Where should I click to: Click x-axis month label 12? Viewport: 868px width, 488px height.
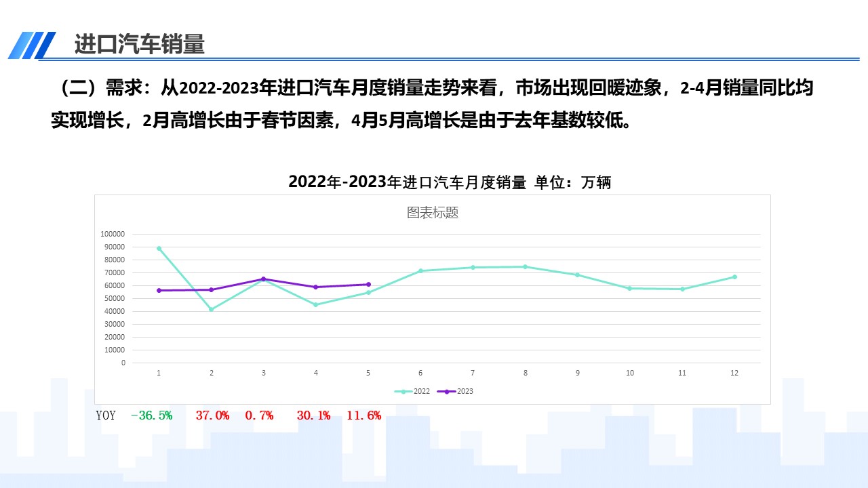pos(734,373)
